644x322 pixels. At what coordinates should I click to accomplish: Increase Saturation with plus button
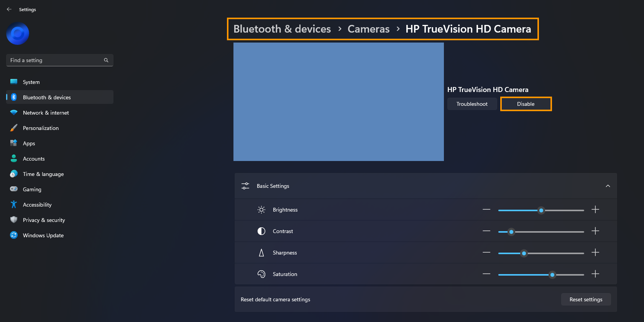[595, 274]
